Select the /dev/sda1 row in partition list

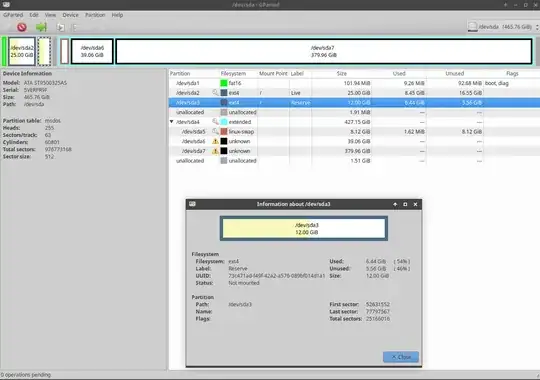click(x=354, y=83)
